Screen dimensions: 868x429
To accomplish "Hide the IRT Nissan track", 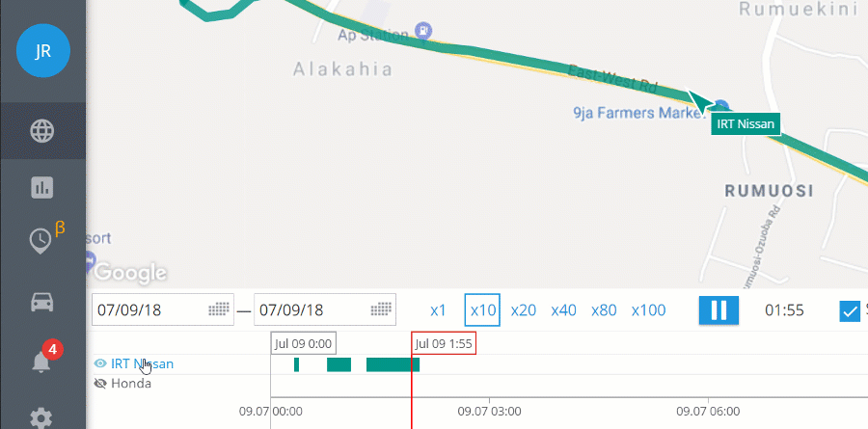I will coord(100,364).
